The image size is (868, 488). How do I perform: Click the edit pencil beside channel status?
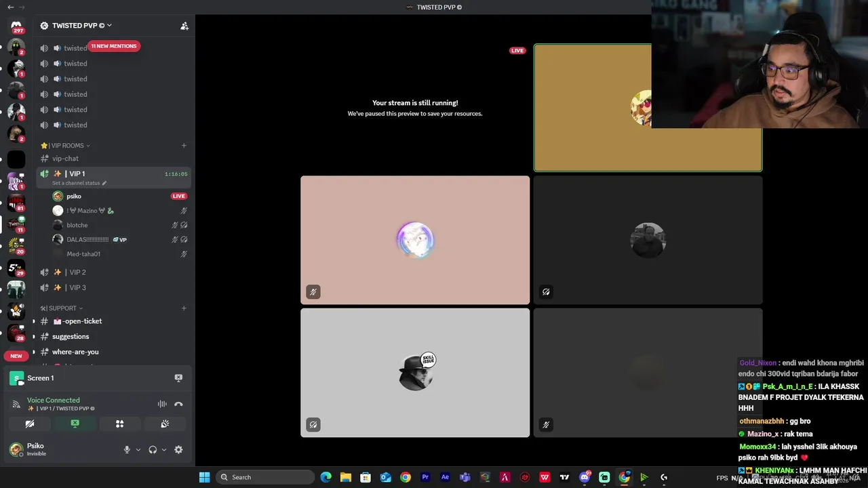(104, 183)
